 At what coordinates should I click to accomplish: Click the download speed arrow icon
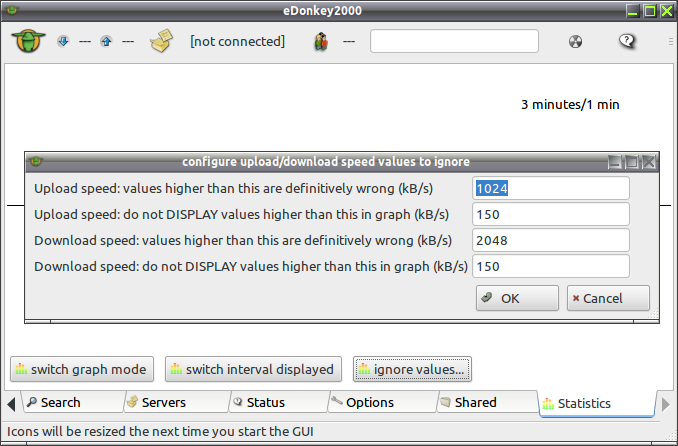[x=63, y=41]
